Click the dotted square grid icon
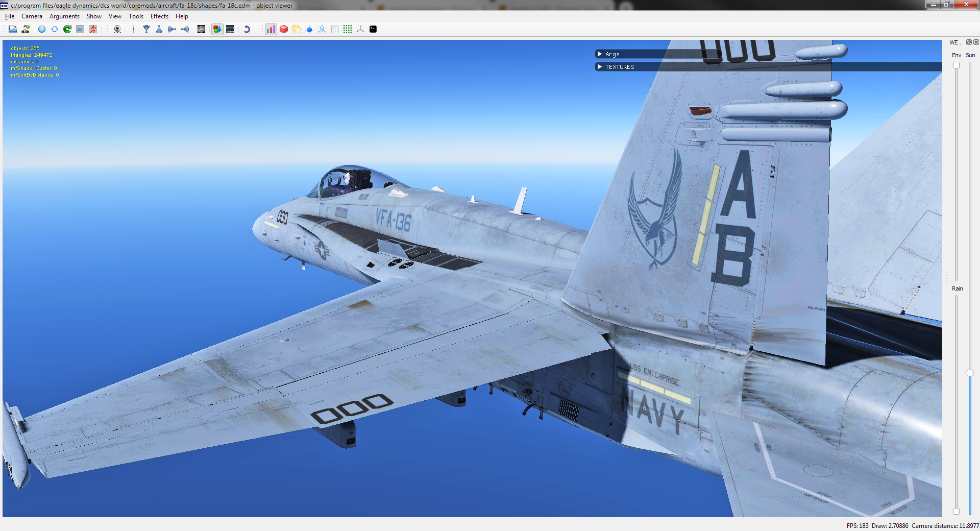980x531 pixels. point(335,29)
